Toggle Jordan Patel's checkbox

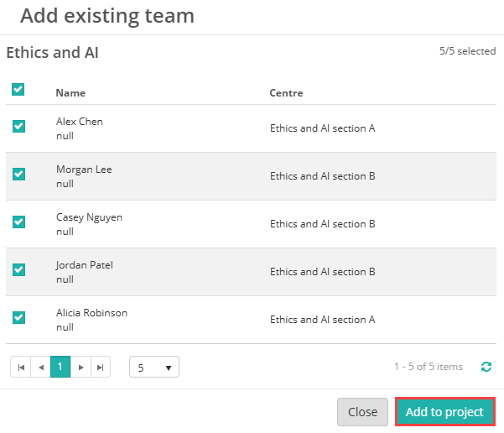click(x=18, y=270)
